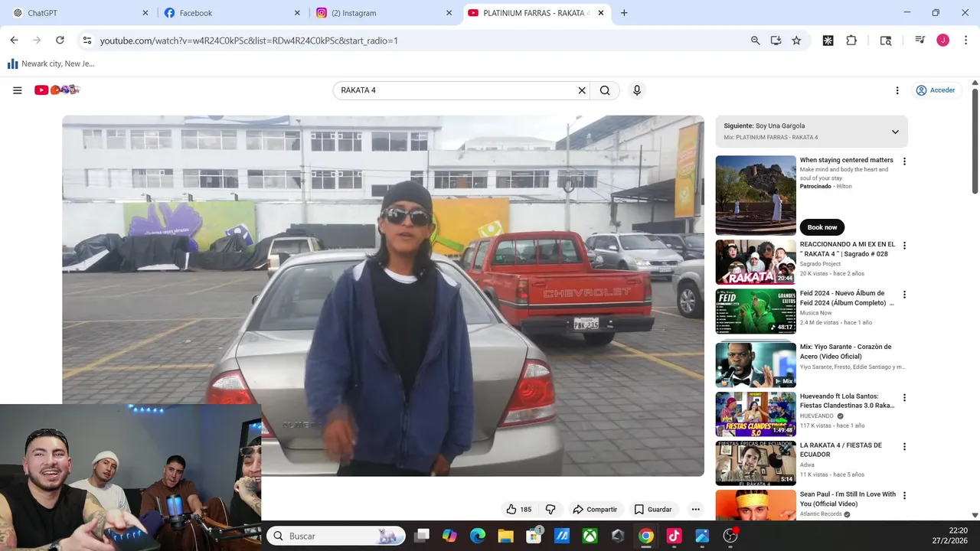Screen dimensions: 980x551
Task: Save the video with Guardar
Action: [x=653, y=510]
